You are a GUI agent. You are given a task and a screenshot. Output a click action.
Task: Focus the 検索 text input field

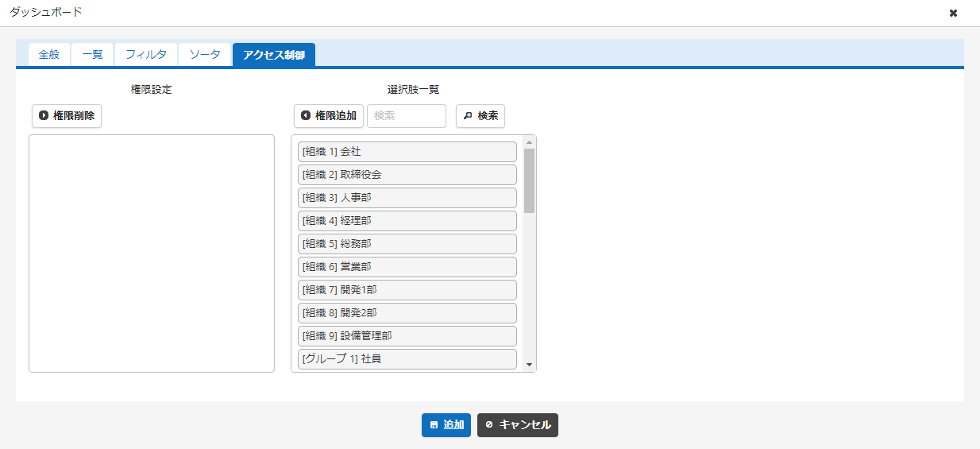pos(407,116)
